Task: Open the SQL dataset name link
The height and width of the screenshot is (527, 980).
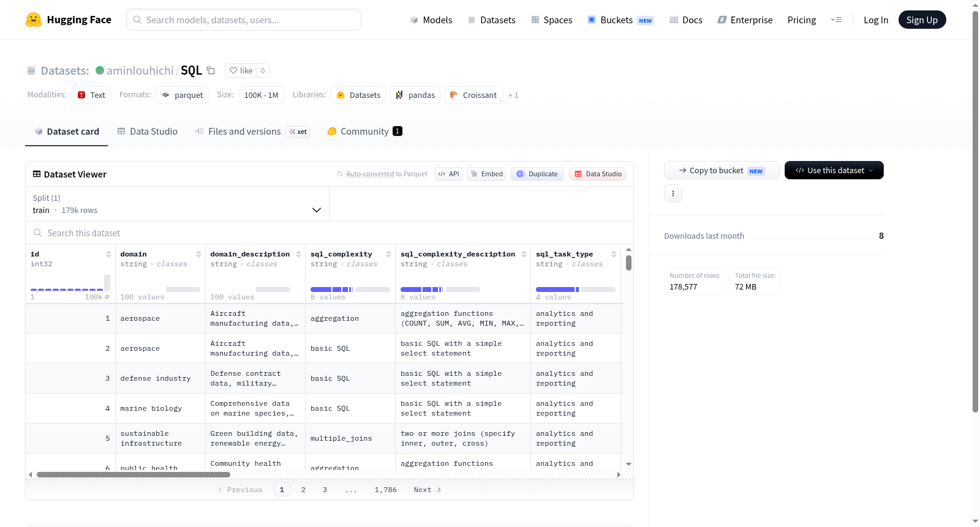Action: tap(191, 70)
